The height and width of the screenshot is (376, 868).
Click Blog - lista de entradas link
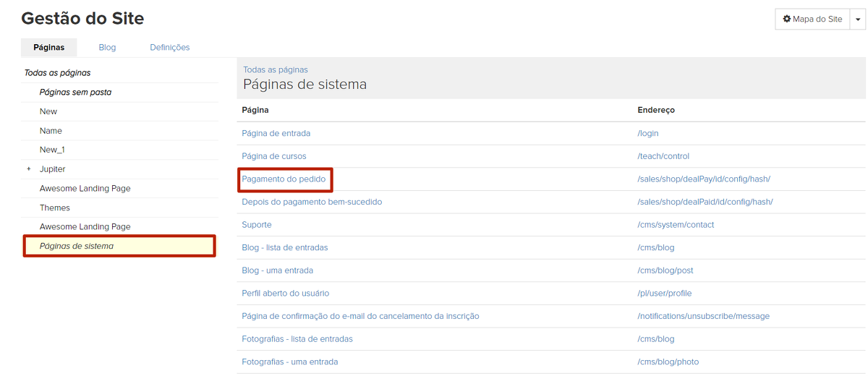[284, 247]
